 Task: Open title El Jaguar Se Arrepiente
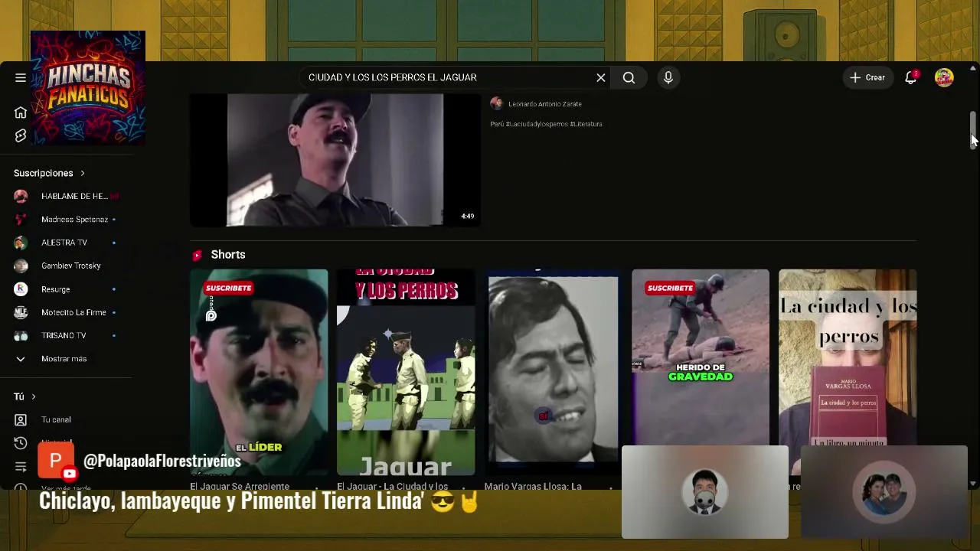(240, 486)
